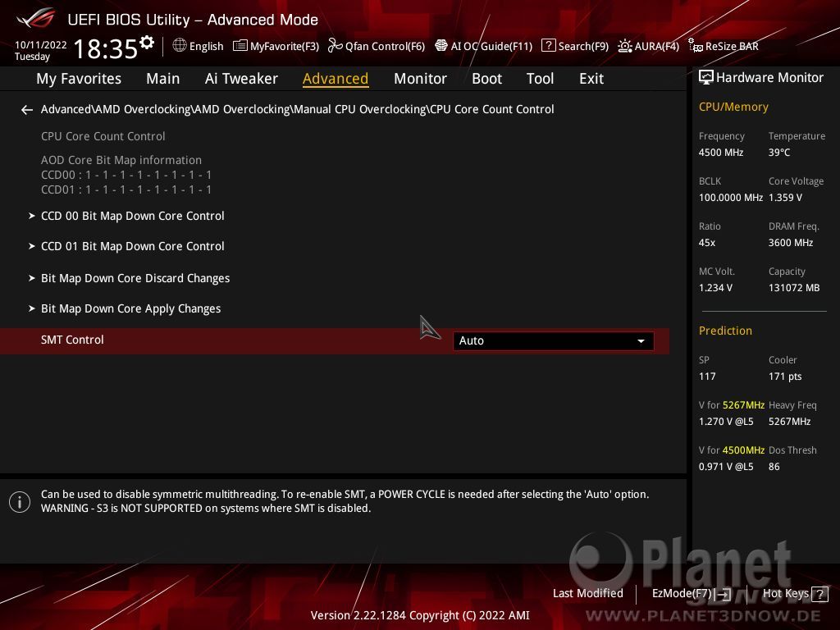
Task: Click the Qfan Control fan icon
Action: (336, 46)
